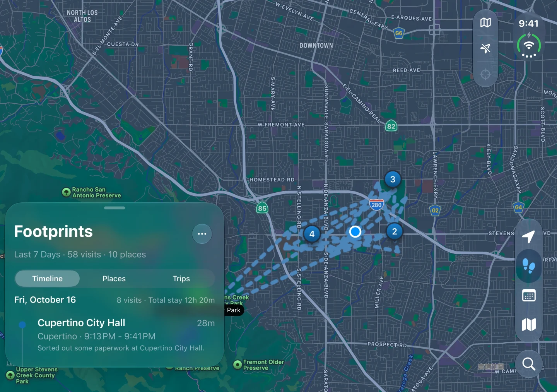
Task: Tap the current location blue dot
Action: coord(355,231)
